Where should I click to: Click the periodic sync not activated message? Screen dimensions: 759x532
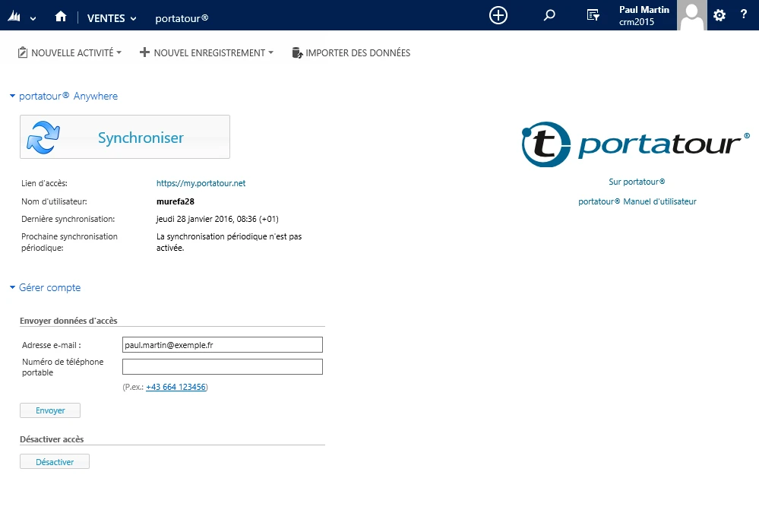(x=229, y=242)
